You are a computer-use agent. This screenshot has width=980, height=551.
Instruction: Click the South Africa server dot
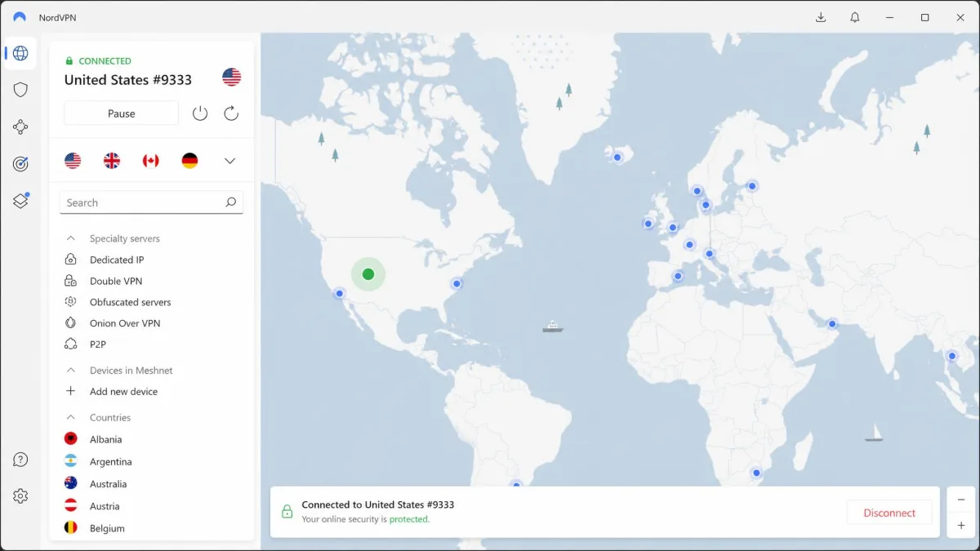click(756, 473)
